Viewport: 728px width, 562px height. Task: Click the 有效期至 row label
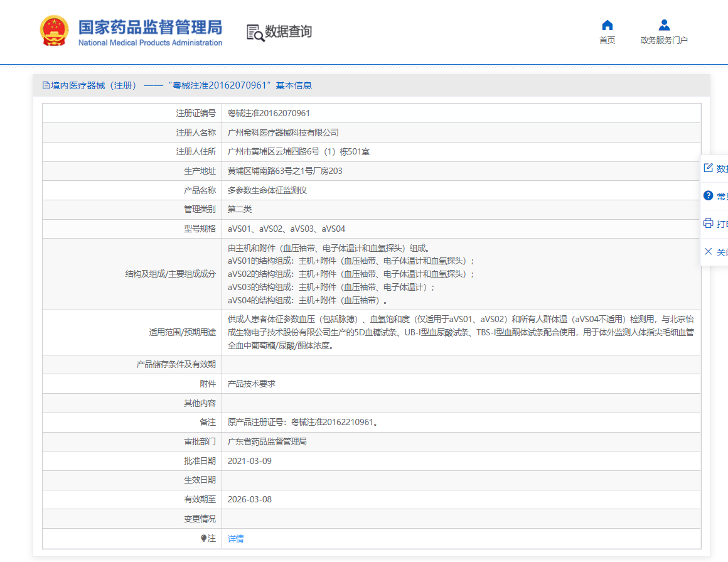click(200, 500)
